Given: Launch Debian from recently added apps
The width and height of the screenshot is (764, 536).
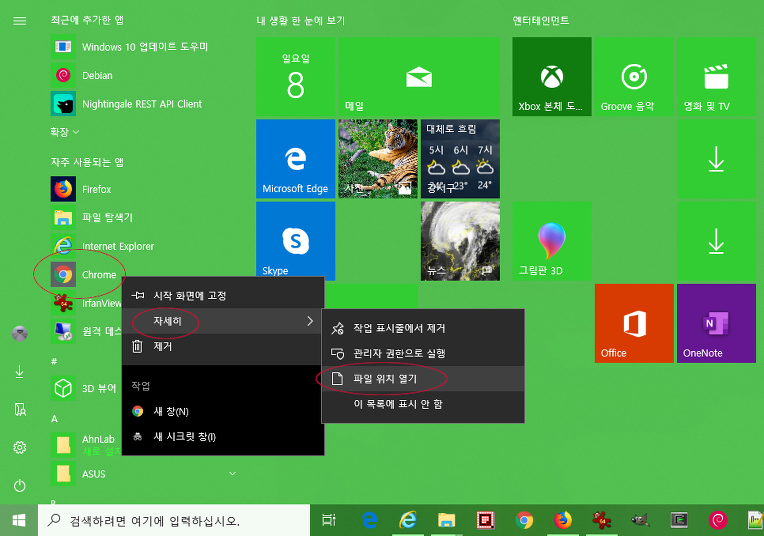Looking at the screenshot, I should tap(83, 75).
